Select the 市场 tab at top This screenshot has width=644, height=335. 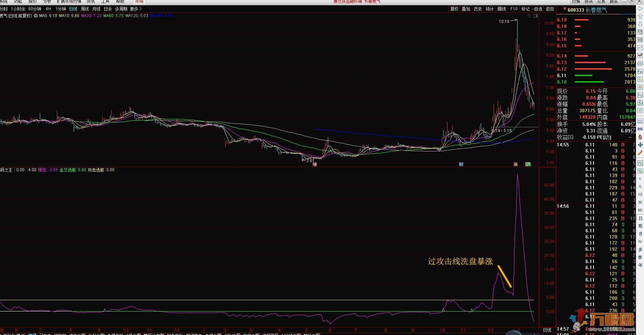pos(139,2)
